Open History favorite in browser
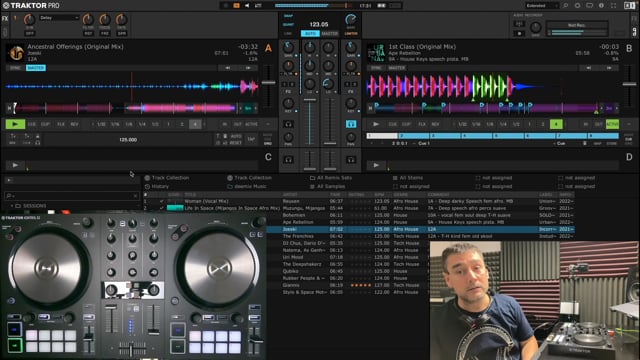This screenshot has height=360, width=640. [157, 187]
